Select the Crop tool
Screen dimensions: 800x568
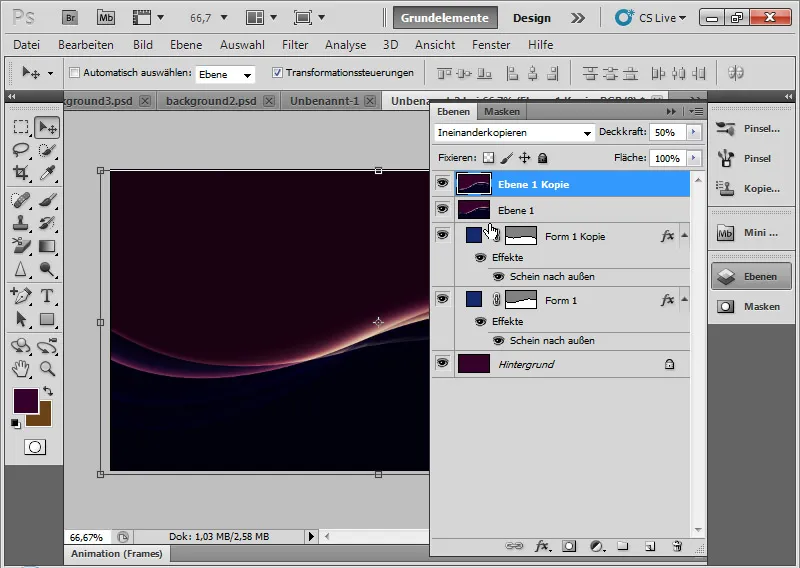(x=21, y=173)
